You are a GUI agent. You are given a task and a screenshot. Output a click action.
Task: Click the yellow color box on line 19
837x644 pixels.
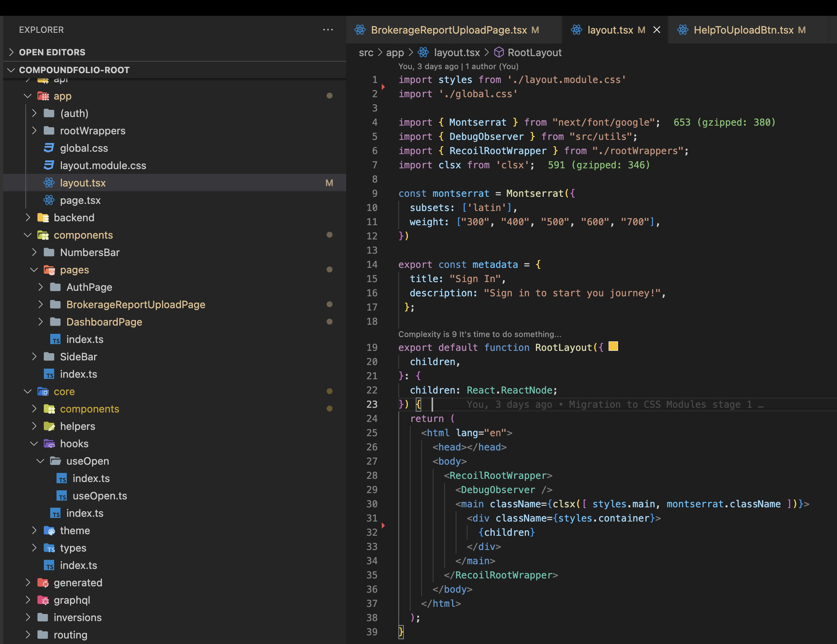click(613, 346)
